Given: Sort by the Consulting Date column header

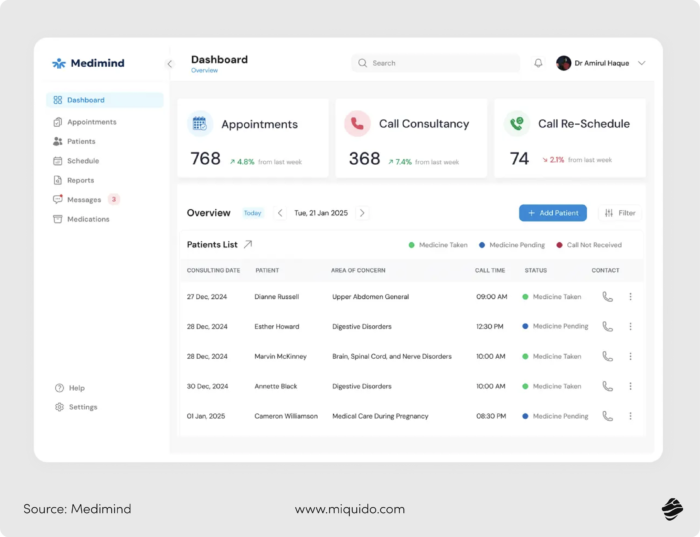Looking at the screenshot, I should tap(213, 271).
